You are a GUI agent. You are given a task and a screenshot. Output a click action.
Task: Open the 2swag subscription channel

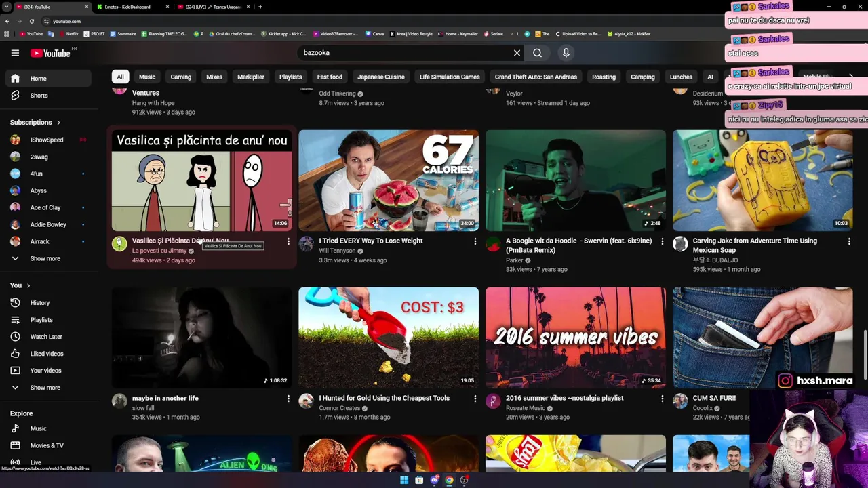tap(47, 157)
